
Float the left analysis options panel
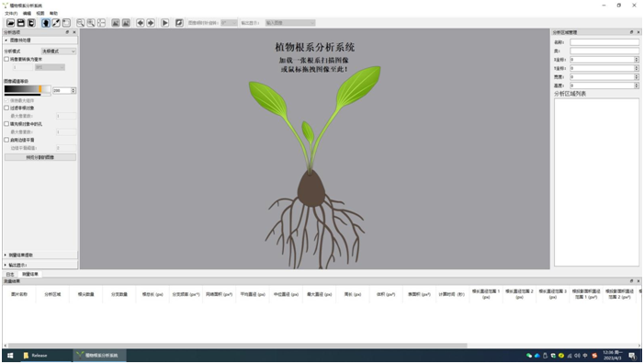click(x=67, y=32)
